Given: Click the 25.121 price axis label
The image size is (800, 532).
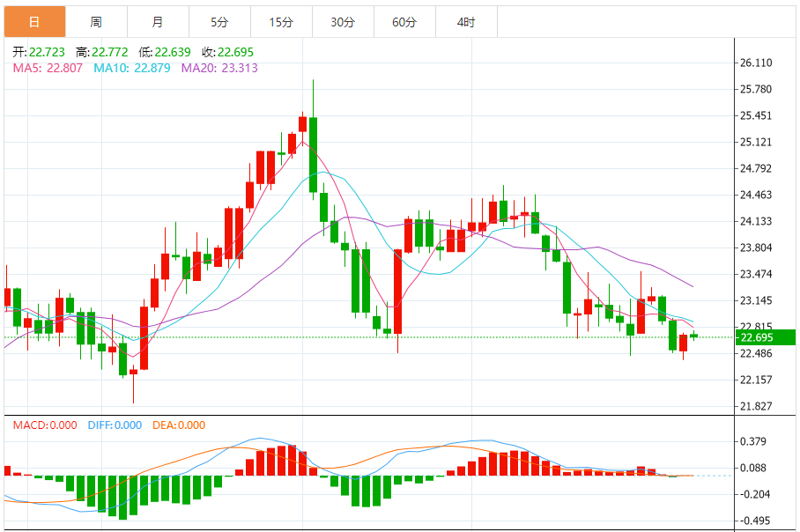Looking at the screenshot, I should point(756,143).
